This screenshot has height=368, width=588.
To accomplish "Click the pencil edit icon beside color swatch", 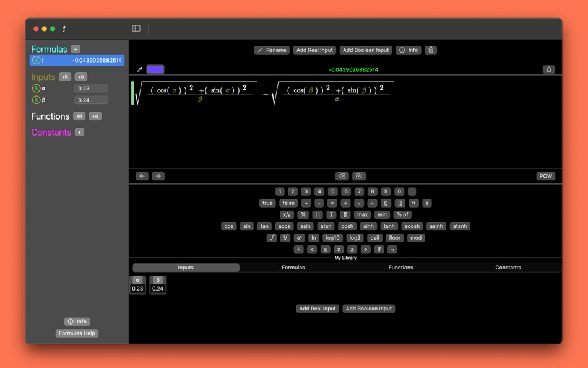I will (x=139, y=69).
